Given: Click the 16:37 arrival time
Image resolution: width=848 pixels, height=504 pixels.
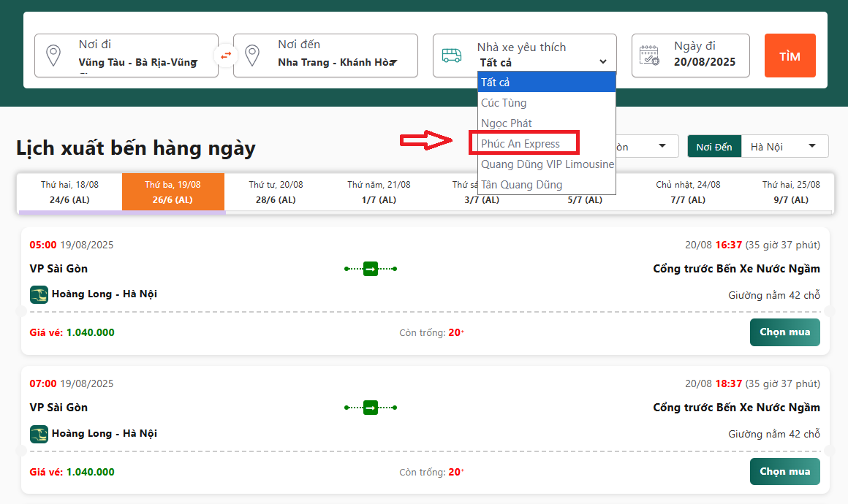Looking at the screenshot, I should tap(729, 245).
